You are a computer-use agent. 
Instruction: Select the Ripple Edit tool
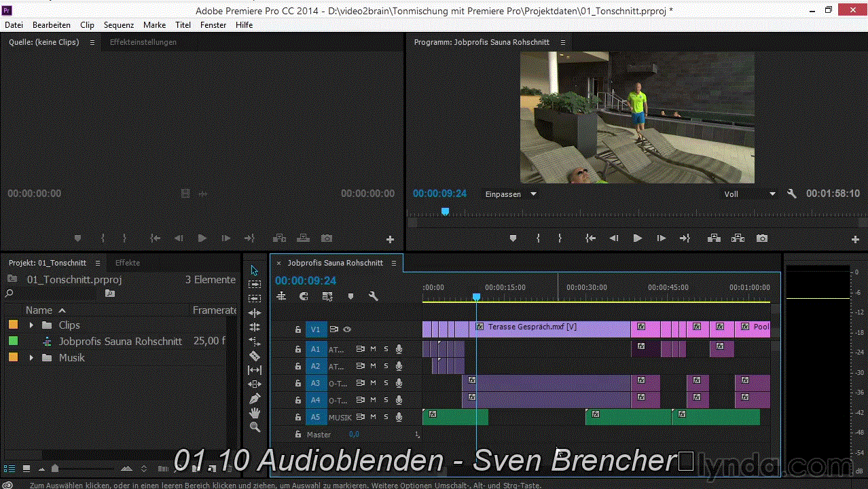point(255,313)
